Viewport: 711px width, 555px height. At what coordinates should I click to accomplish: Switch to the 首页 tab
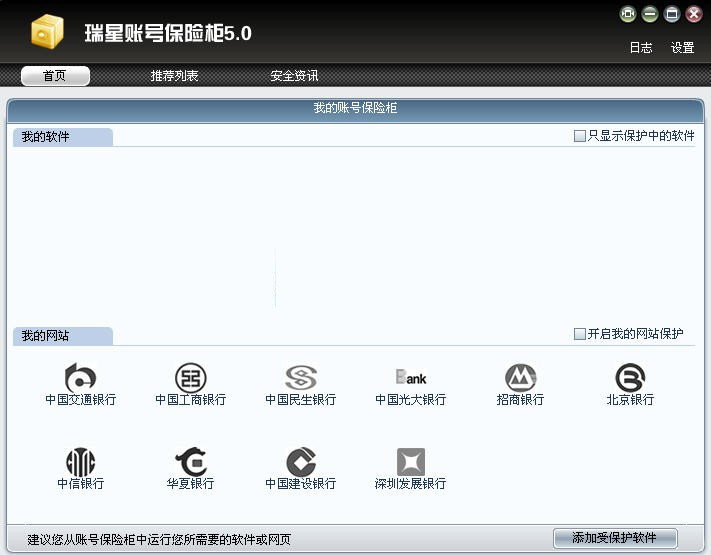55,76
